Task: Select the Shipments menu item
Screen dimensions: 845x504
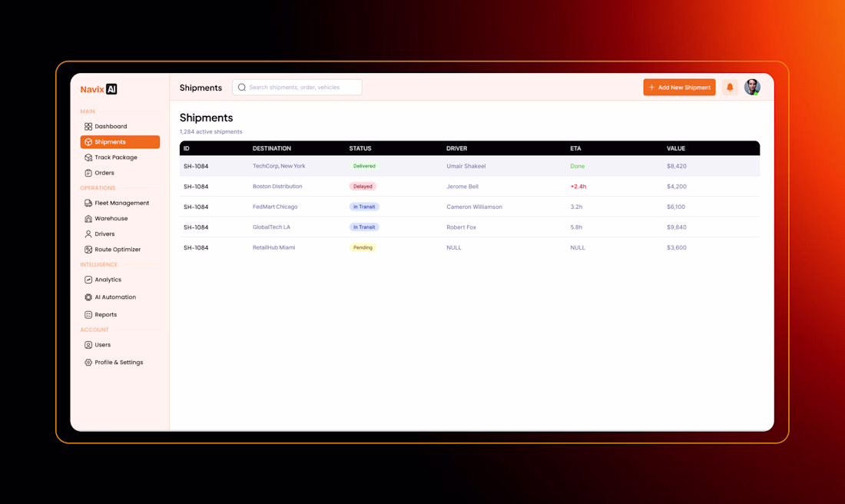Action: (120, 142)
